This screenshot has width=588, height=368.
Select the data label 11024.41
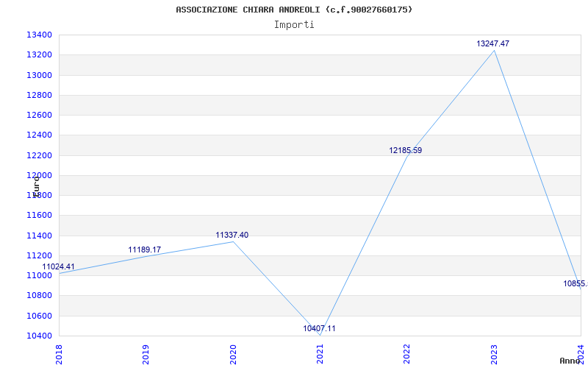click(x=58, y=266)
